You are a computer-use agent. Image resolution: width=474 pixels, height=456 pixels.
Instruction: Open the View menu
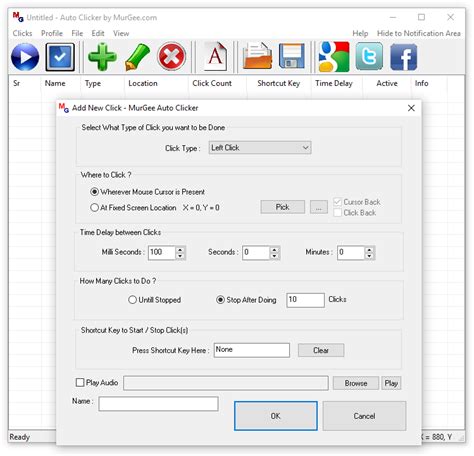point(121,33)
